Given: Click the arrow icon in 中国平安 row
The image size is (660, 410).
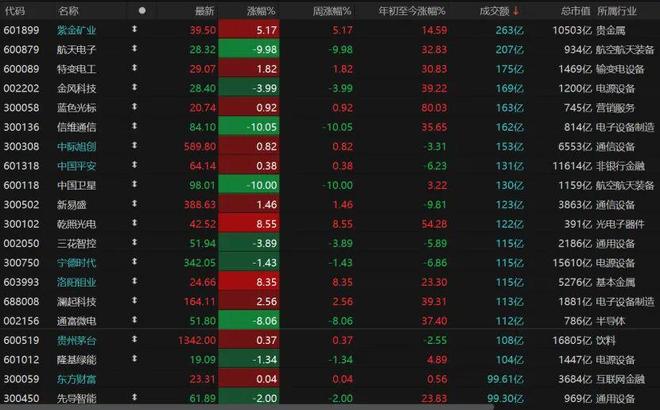Looking at the screenshot, I should coord(134,165).
